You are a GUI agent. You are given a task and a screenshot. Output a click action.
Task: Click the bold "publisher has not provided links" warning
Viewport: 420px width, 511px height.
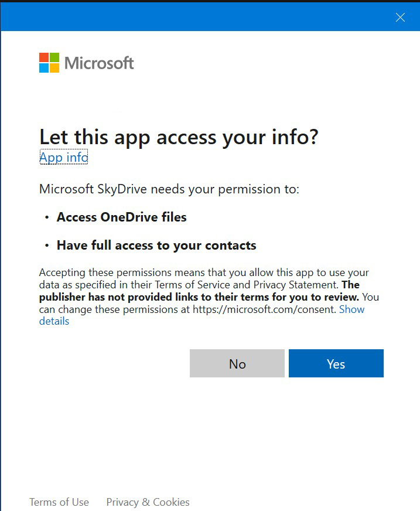(x=199, y=297)
